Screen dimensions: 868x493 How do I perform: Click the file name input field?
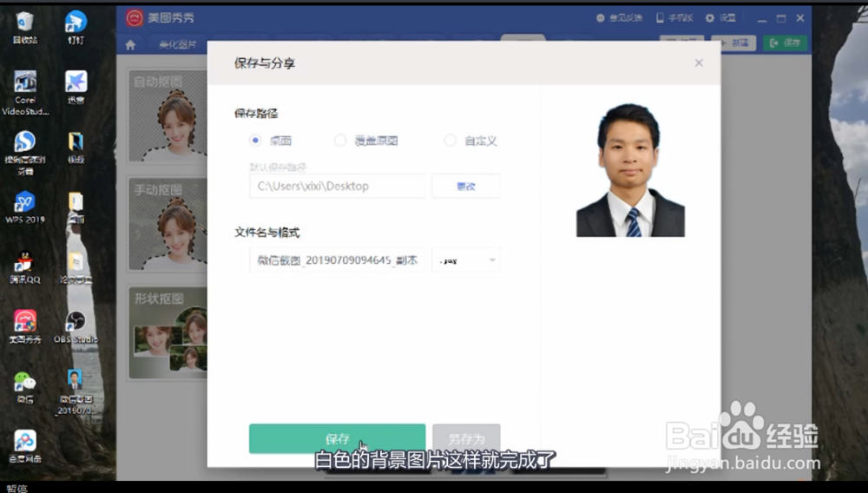pos(337,260)
